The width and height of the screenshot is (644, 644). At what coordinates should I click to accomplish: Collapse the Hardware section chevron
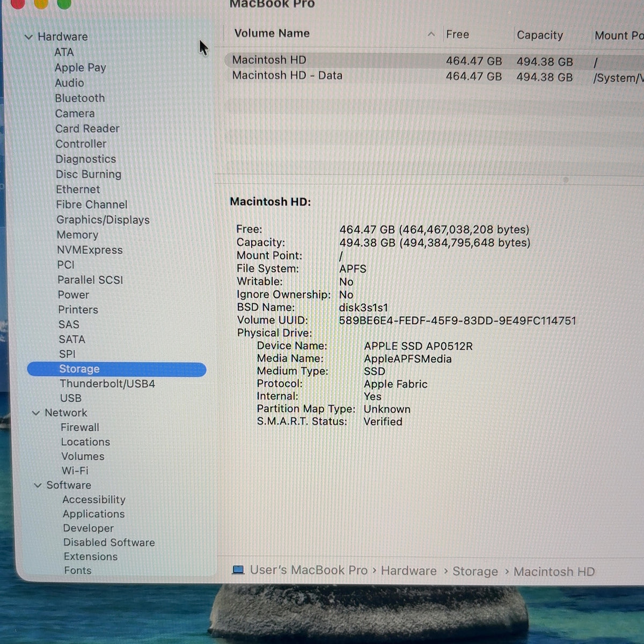28,37
